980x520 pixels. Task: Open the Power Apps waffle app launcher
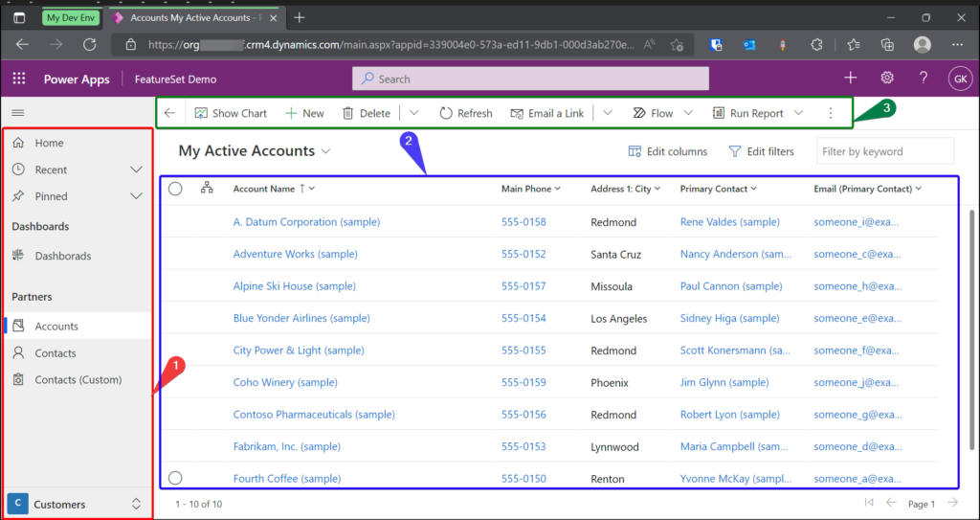pyautogui.click(x=18, y=79)
